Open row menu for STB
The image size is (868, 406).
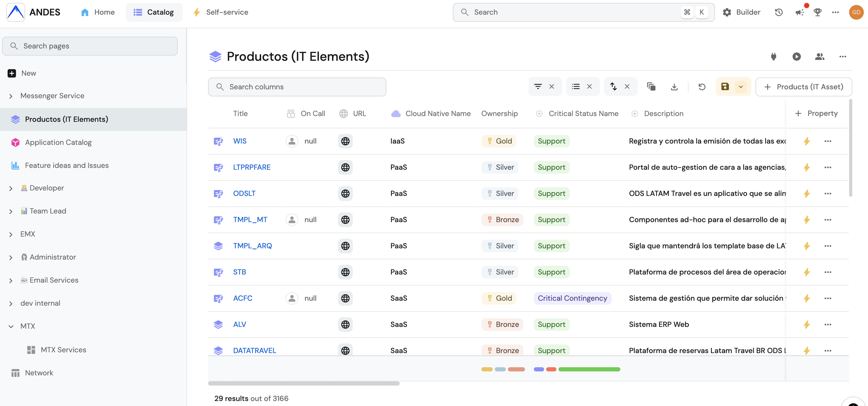point(828,272)
